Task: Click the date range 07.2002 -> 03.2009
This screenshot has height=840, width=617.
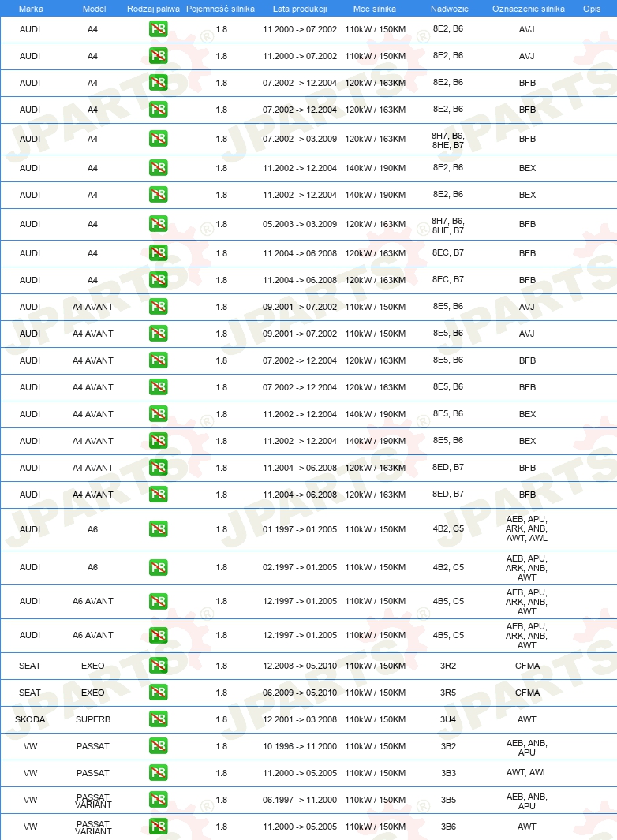Action: (x=300, y=139)
